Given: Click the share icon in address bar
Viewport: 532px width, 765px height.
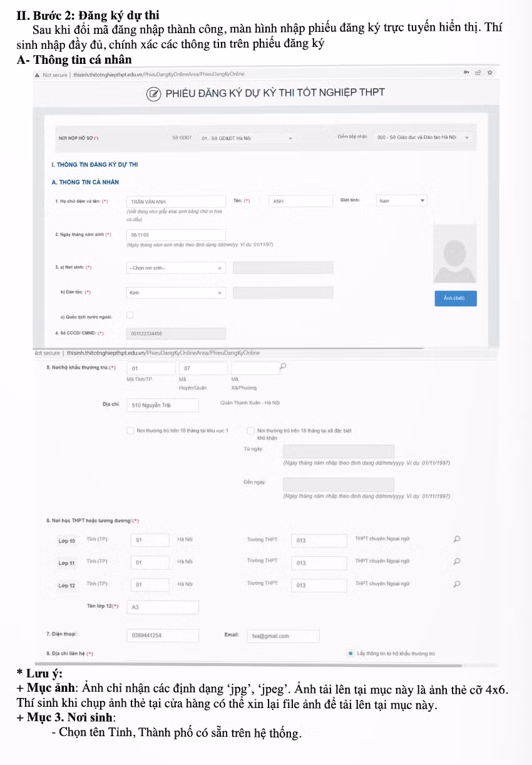Looking at the screenshot, I should 478,73.
